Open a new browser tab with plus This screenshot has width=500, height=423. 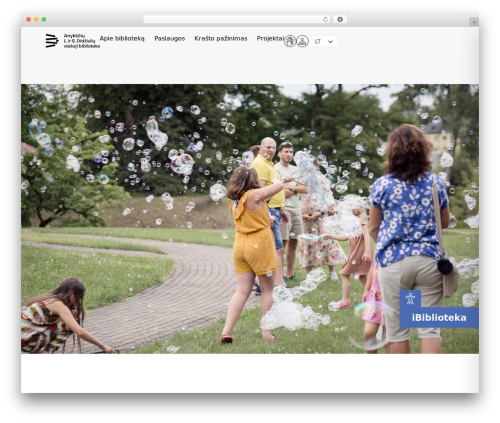[474, 22]
